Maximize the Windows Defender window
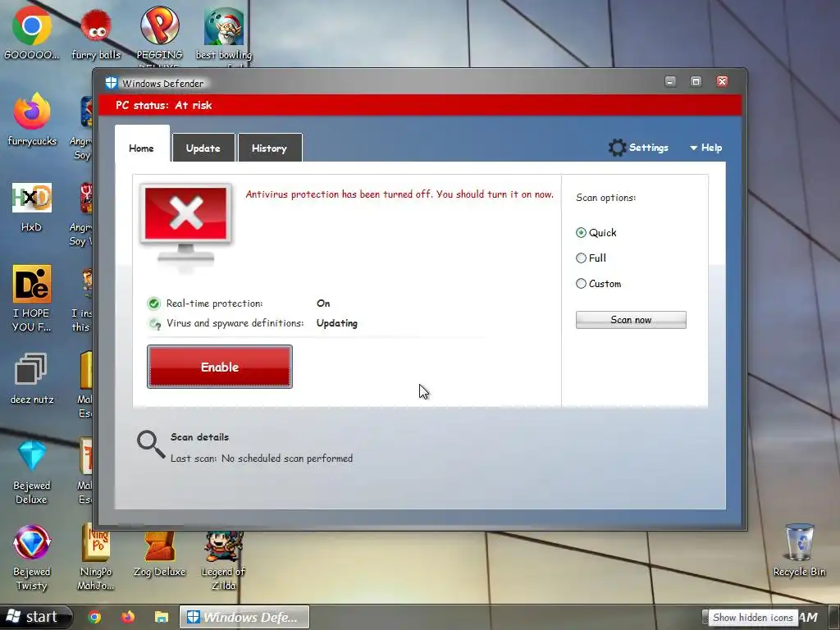Viewport: 840px width, 630px height. click(x=696, y=81)
